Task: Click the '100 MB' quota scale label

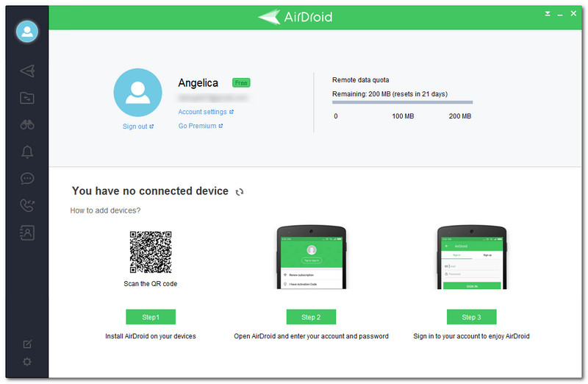Action: click(x=403, y=116)
